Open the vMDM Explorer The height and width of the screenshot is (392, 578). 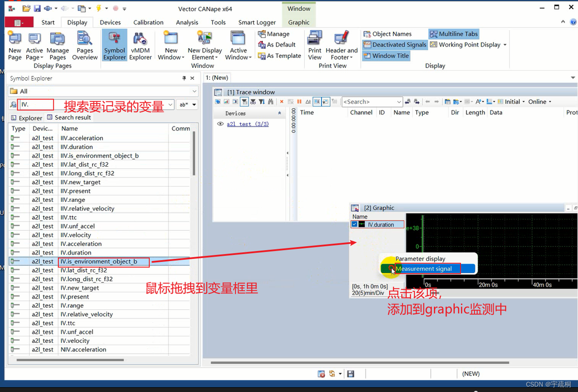tap(140, 46)
